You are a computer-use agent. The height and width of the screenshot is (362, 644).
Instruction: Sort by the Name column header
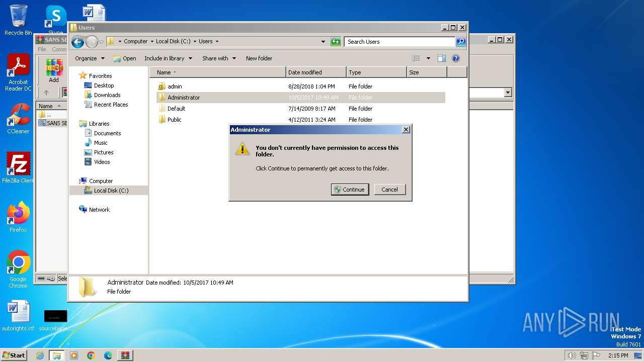(x=218, y=72)
